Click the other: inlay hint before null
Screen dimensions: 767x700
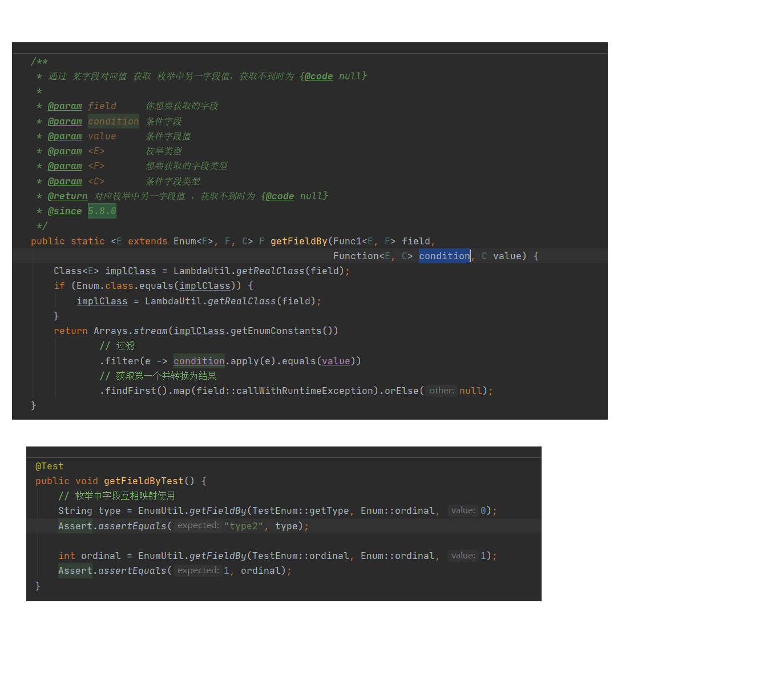441,391
